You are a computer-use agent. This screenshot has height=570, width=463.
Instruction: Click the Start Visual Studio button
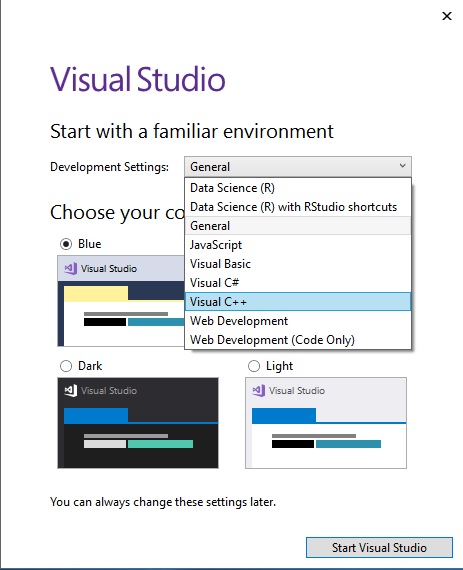(379, 547)
